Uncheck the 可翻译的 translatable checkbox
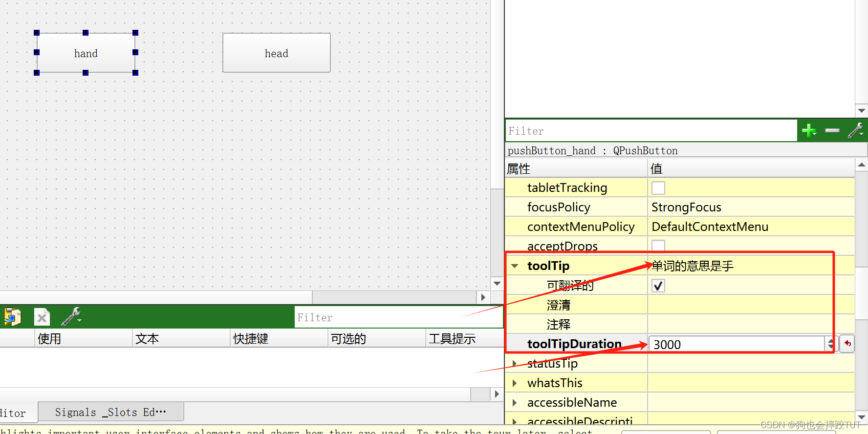This screenshot has width=868, height=434. (x=658, y=285)
